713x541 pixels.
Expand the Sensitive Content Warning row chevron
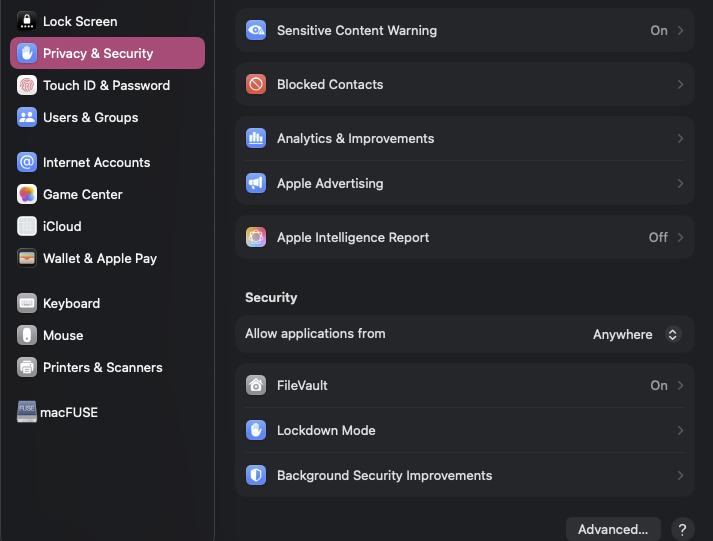coord(680,30)
